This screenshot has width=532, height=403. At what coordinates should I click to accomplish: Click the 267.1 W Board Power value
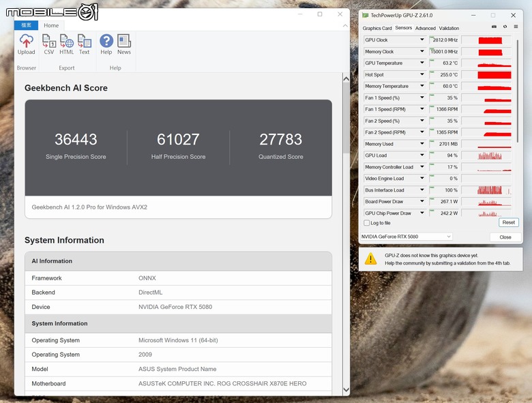[444, 202]
